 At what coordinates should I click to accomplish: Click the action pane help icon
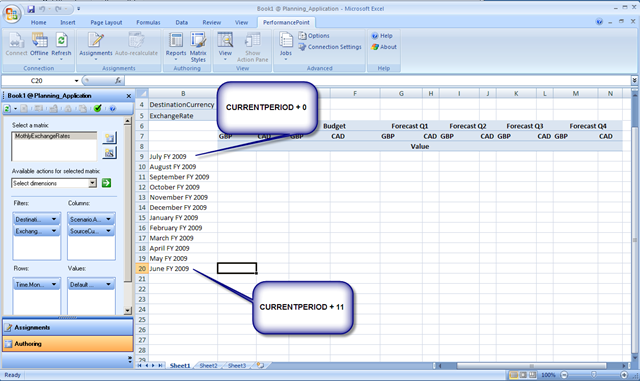pyautogui.click(x=112, y=108)
